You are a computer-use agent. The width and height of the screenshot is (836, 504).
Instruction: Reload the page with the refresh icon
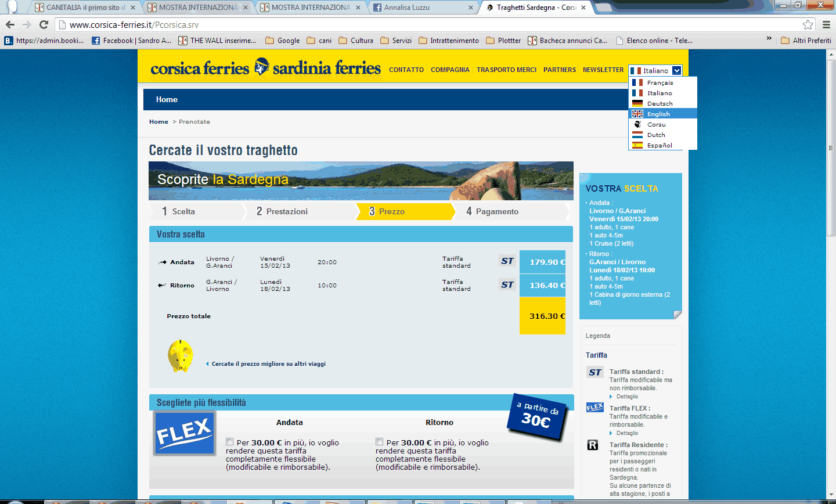click(x=44, y=24)
